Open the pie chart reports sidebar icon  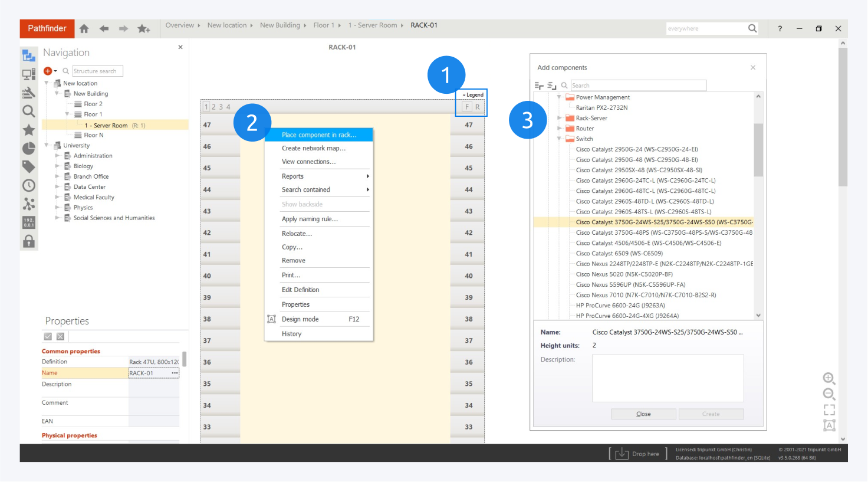29,148
